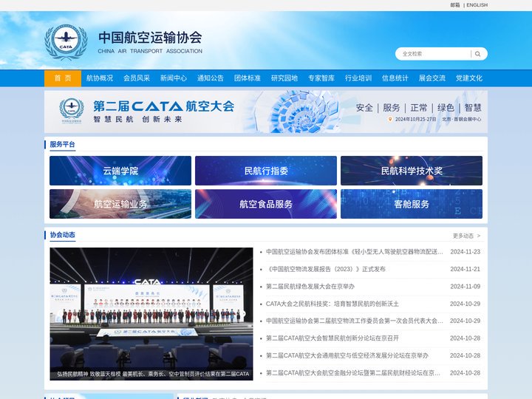The image size is (532, 399).
Task: Click the conference carousel photo
Action: point(151,314)
